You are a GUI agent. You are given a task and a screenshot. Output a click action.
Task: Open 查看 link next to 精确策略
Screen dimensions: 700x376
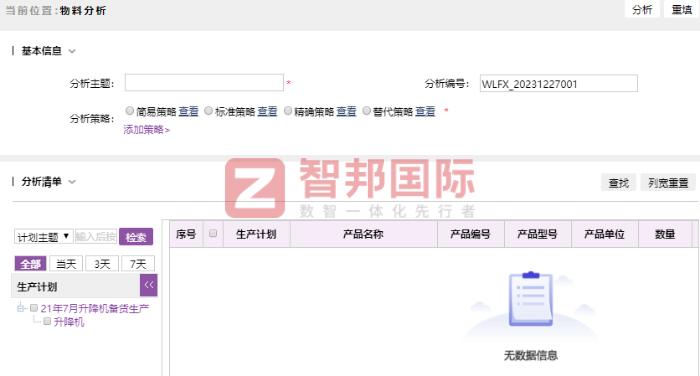(346, 112)
